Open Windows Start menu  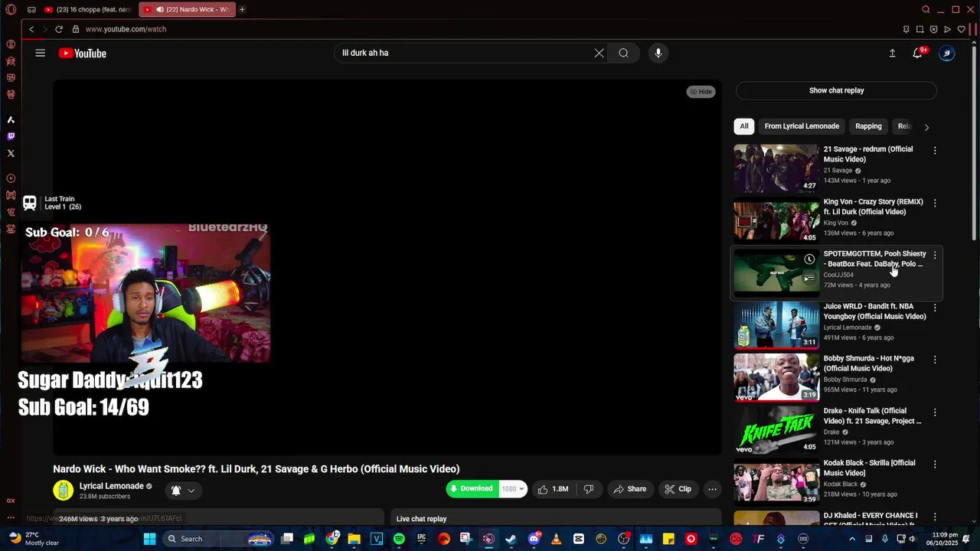coord(149,539)
